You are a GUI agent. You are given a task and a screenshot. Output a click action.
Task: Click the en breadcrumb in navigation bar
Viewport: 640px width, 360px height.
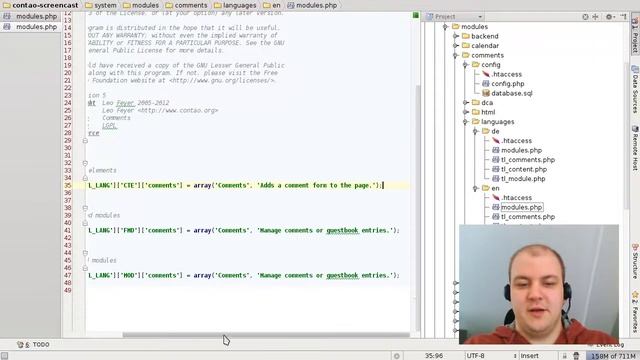coord(272,5)
